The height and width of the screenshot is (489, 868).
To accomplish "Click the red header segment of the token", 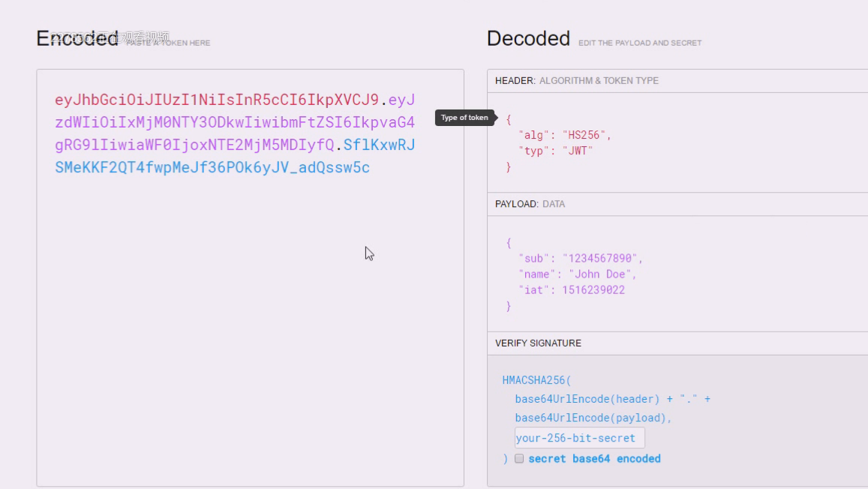I will coord(217,100).
